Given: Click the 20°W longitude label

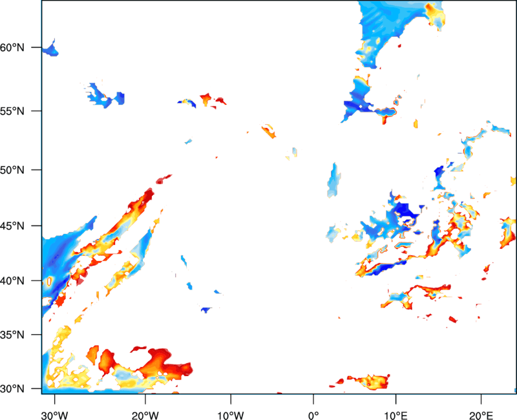Looking at the screenshot, I should [x=145, y=415].
